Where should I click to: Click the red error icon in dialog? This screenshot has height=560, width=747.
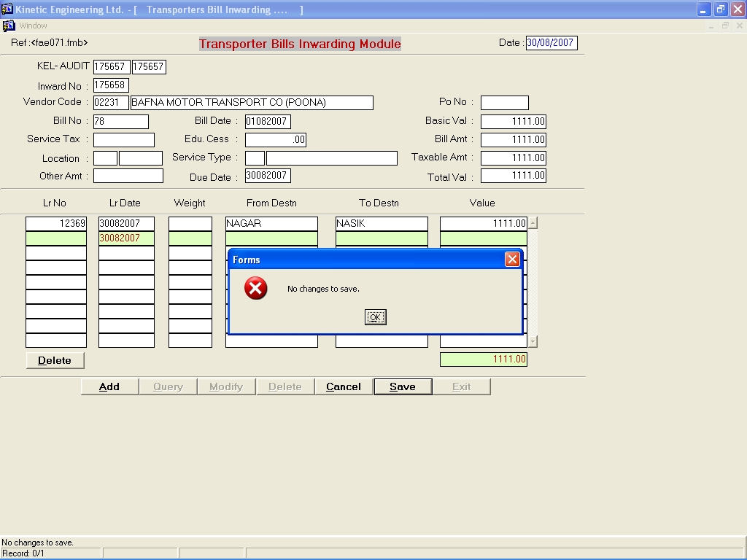point(255,289)
